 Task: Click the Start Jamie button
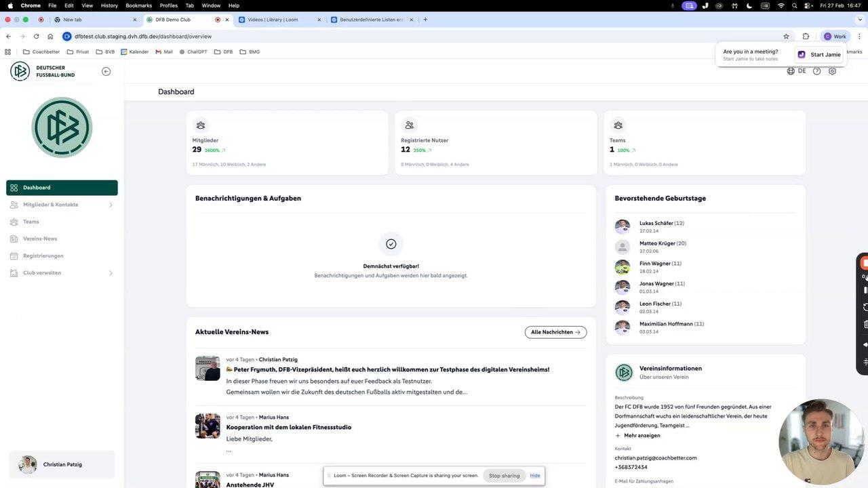pyautogui.click(x=819, y=55)
